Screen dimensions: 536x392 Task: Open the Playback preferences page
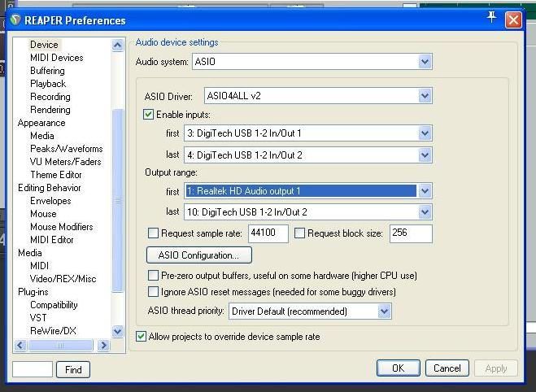click(48, 84)
